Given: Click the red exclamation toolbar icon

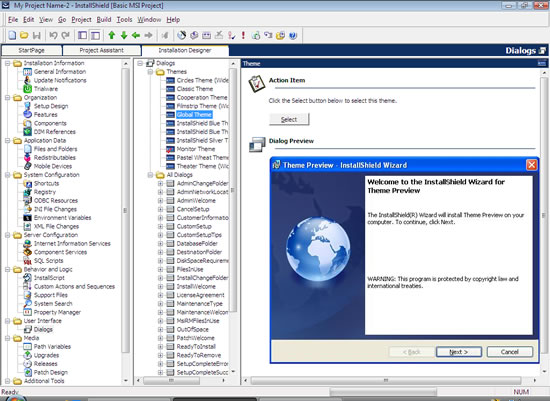Looking at the screenshot, I should (243, 35).
